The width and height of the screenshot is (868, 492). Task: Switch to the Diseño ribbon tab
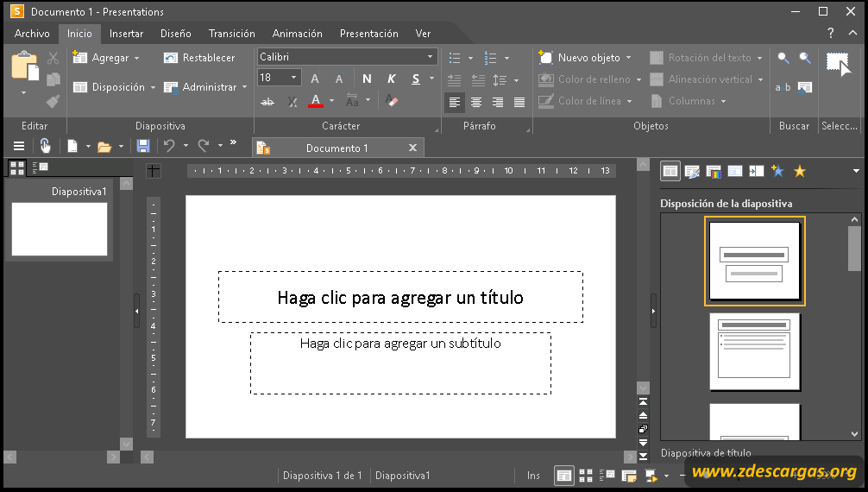[x=176, y=34]
